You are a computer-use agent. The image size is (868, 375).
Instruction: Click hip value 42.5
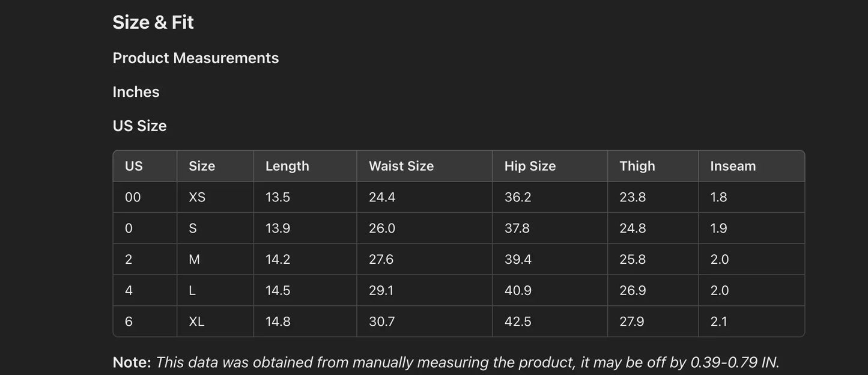click(x=518, y=322)
